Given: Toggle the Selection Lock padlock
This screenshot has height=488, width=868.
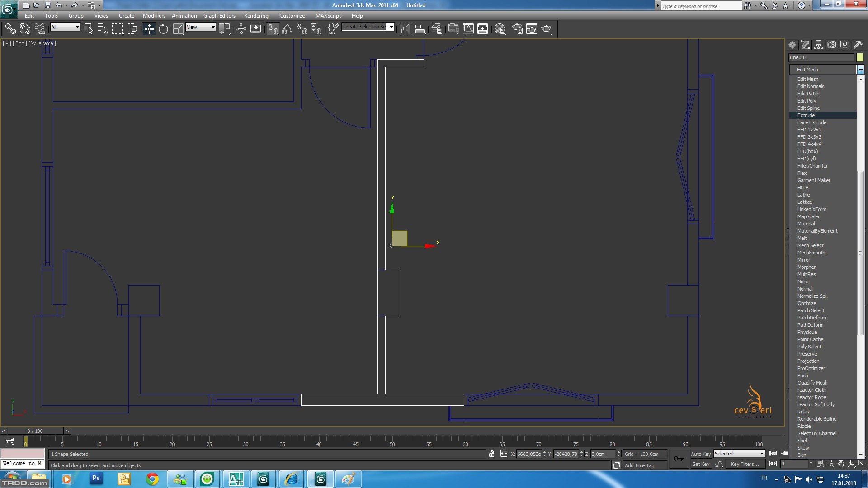Looking at the screenshot, I should (x=491, y=454).
